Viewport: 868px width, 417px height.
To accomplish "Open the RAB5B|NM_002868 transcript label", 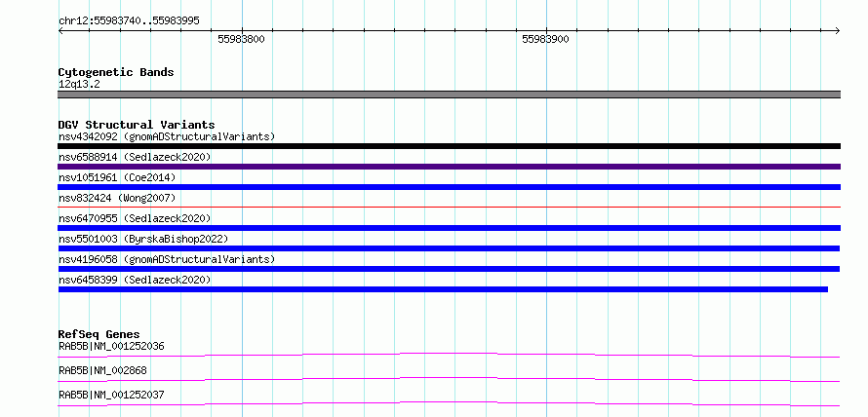I will 102,370.
